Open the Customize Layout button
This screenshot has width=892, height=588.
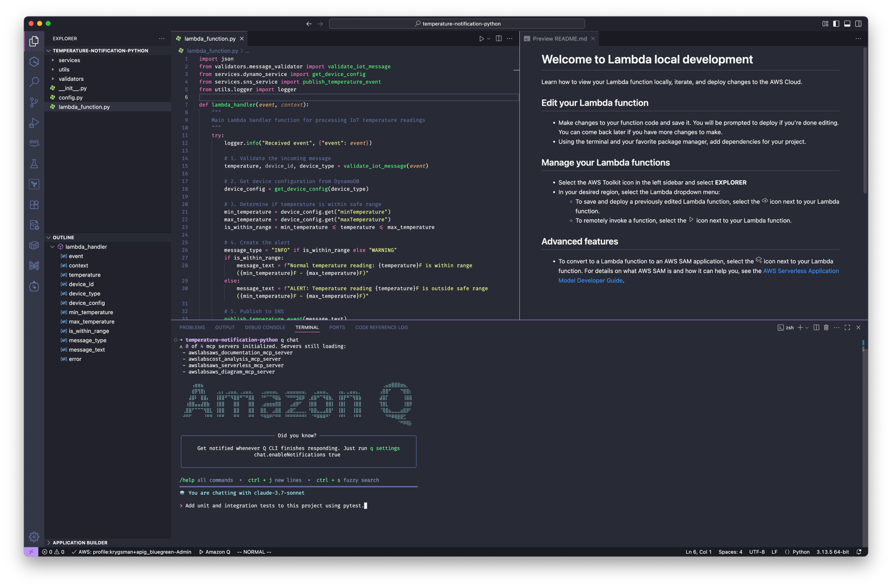tap(825, 24)
